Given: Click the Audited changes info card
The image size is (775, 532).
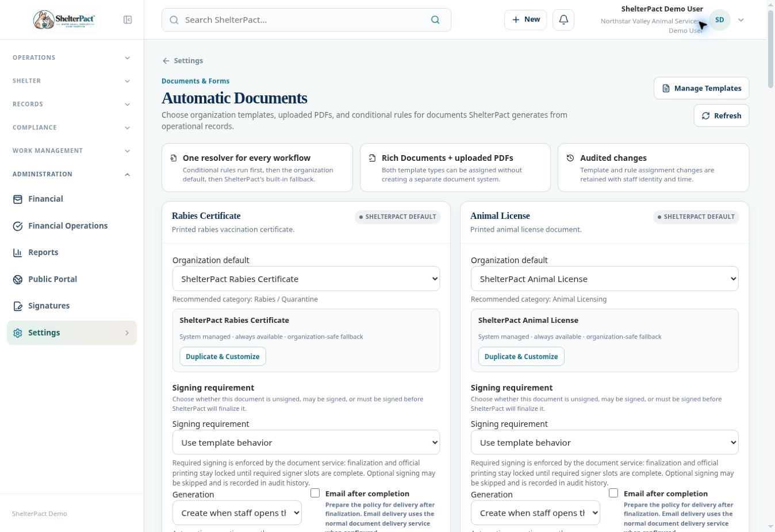Looking at the screenshot, I should (x=653, y=167).
